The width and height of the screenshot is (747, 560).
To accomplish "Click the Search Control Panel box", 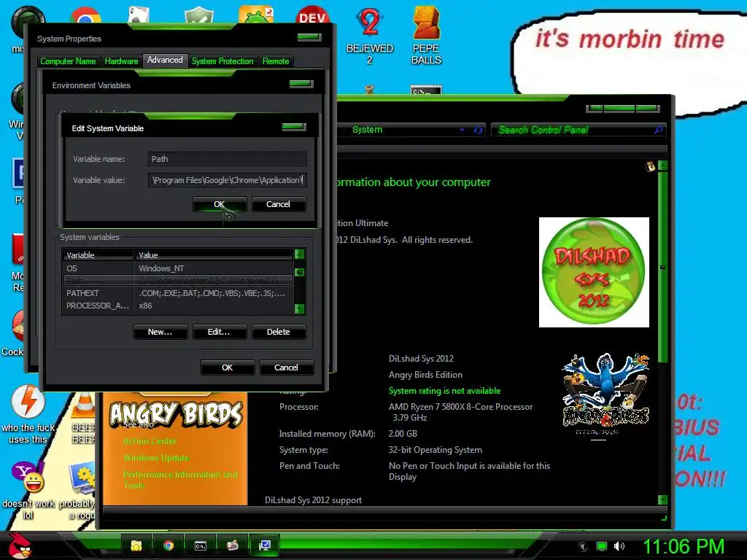I will [578, 130].
